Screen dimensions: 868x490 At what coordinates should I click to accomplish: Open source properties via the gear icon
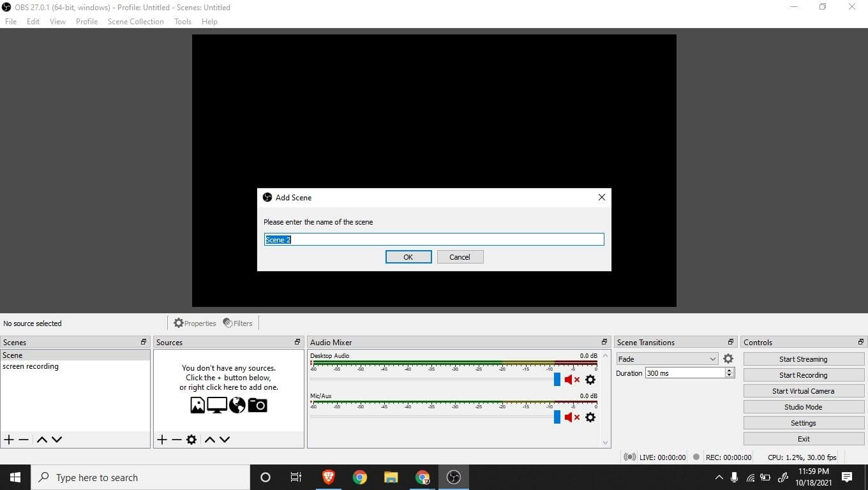[191, 439]
